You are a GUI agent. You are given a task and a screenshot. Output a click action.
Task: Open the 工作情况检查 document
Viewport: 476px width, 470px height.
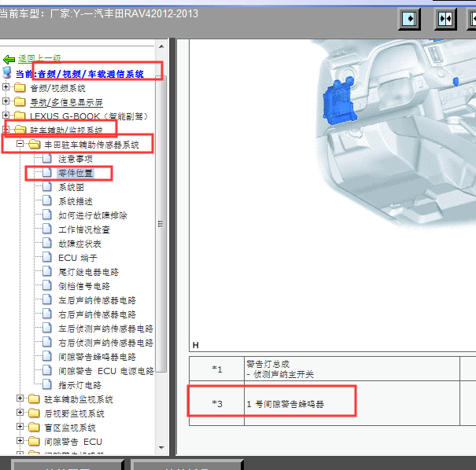tap(84, 229)
